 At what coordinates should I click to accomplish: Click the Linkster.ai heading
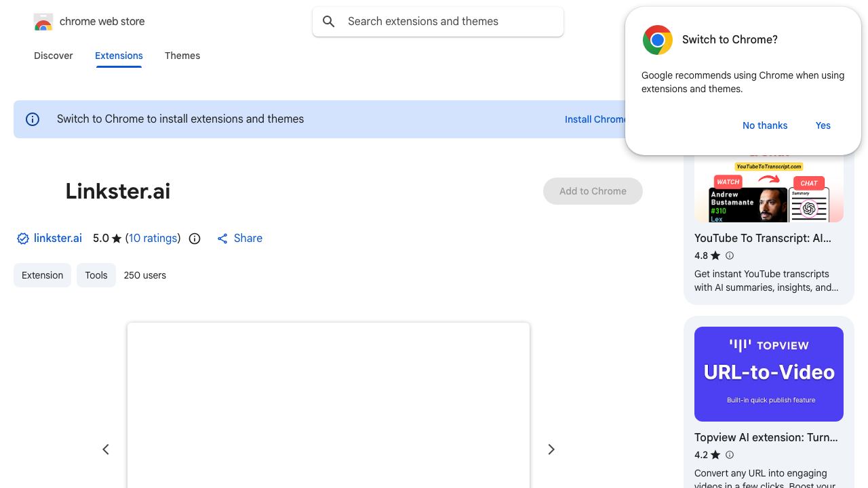(118, 191)
